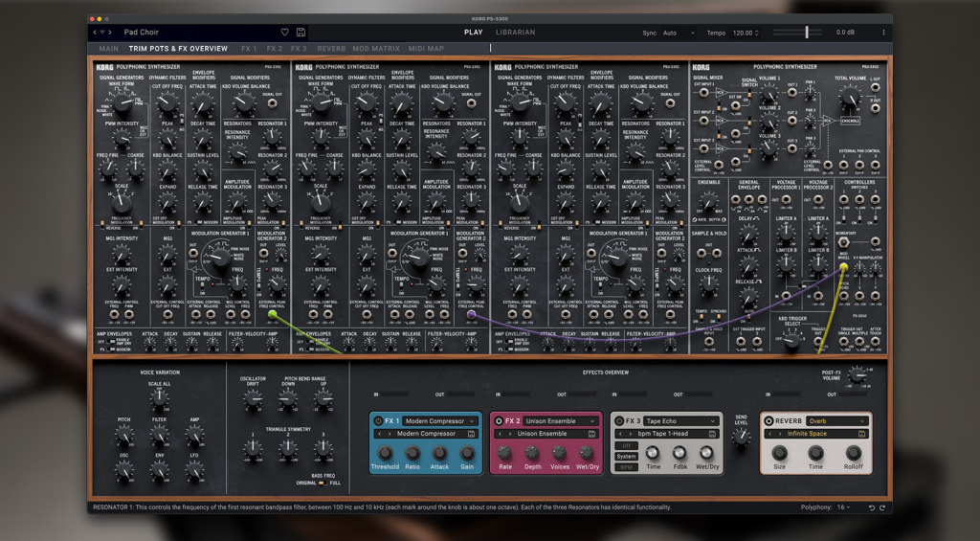Click the redo arrow in the status bar
The height and width of the screenshot is (541, 980).
point(881,507)
